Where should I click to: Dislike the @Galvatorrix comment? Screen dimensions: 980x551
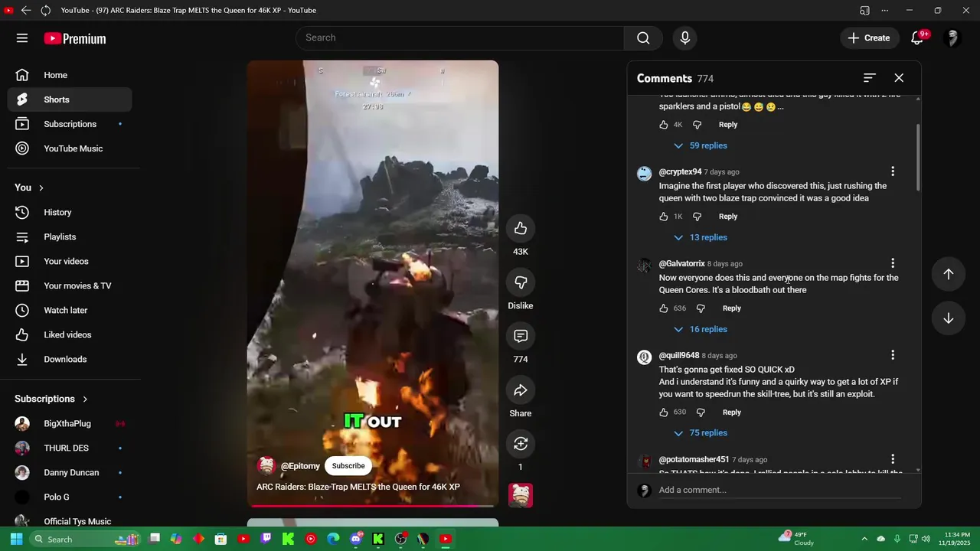coord(701,308)
